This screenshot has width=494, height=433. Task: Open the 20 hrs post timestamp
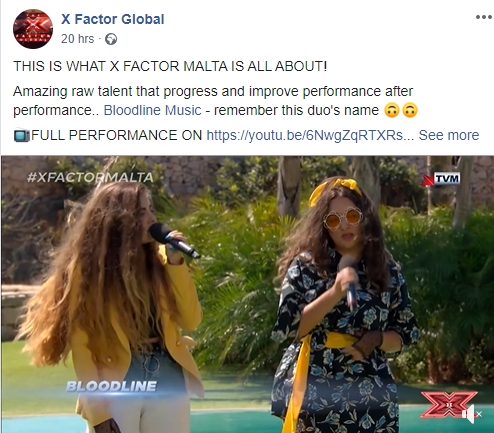(77, 39)
